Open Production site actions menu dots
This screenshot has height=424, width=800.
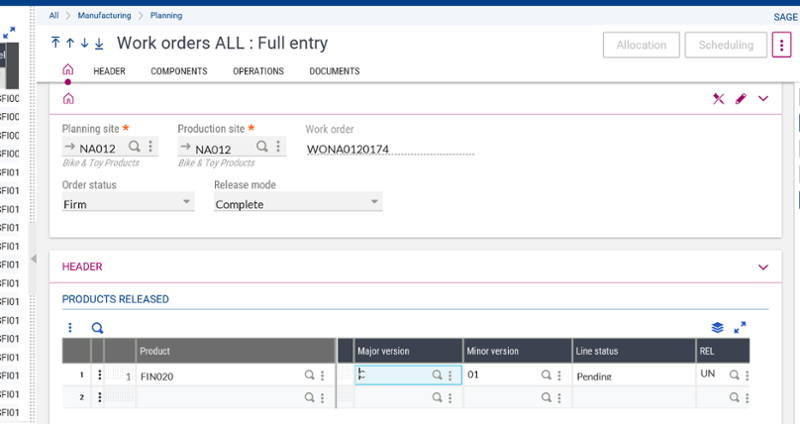(x=276, y=147)
